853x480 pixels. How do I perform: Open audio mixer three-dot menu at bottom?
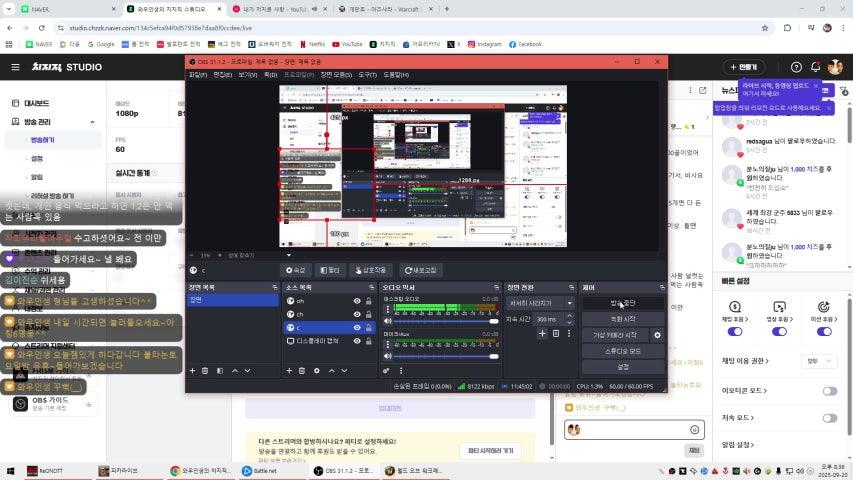point(401,371)
